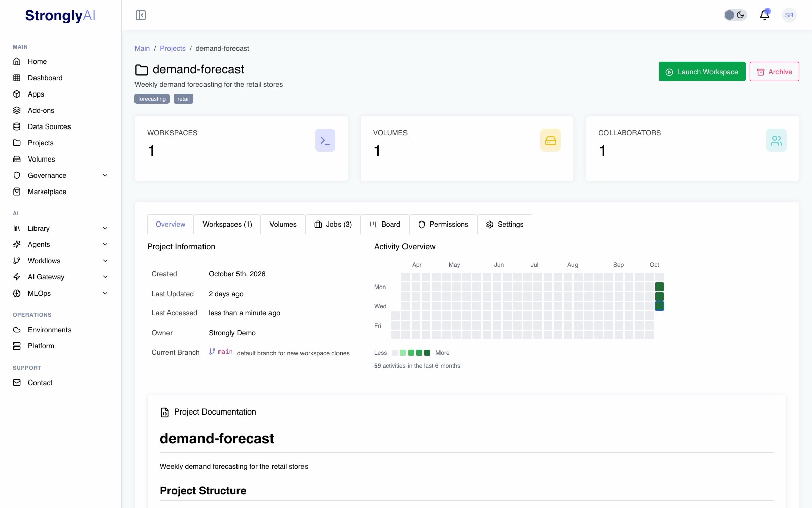Click the retail tag

pos(183,99)
